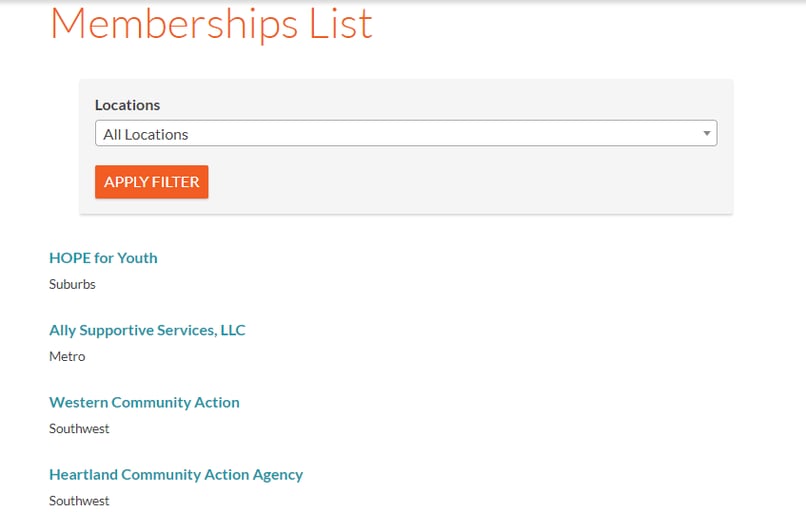Open Ally Supportive Services, LLC link
Viewport: 806px width, 512px height.
pos(148,330)
